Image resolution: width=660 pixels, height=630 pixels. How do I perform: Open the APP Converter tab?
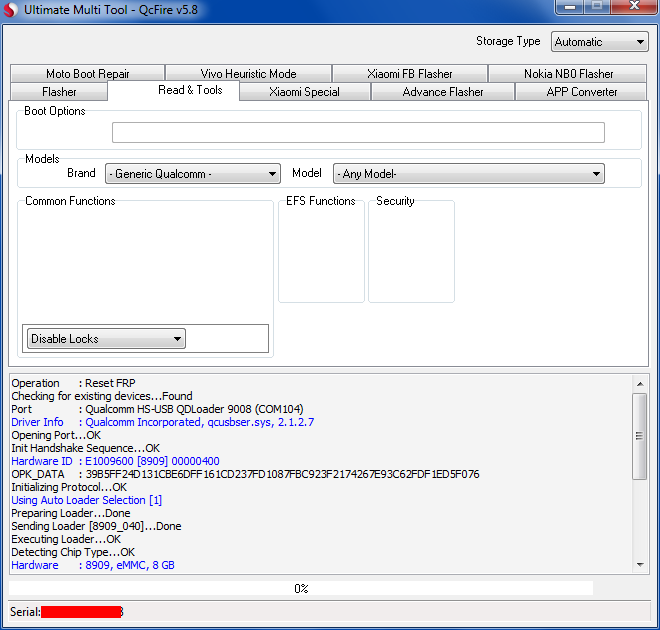click(x=581, y=92)
